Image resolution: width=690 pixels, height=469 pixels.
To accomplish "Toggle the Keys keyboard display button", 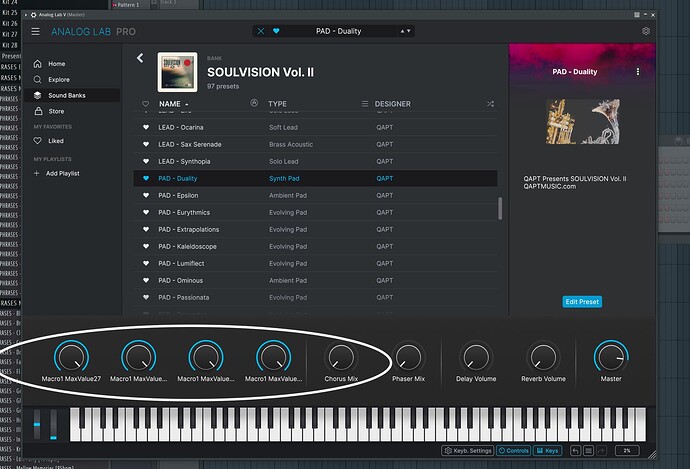I will pyautogui.click(x=547, y=451).
